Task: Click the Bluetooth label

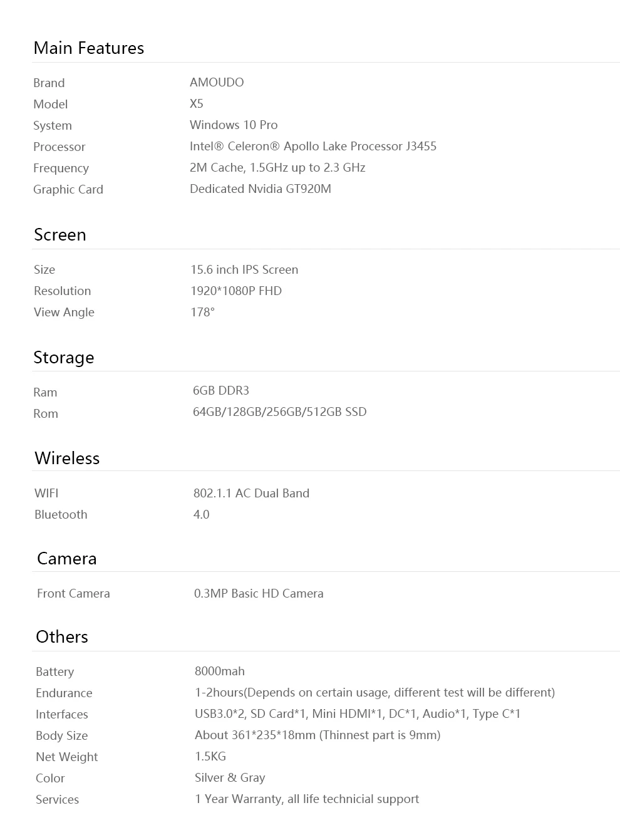Action: [61, 514]
